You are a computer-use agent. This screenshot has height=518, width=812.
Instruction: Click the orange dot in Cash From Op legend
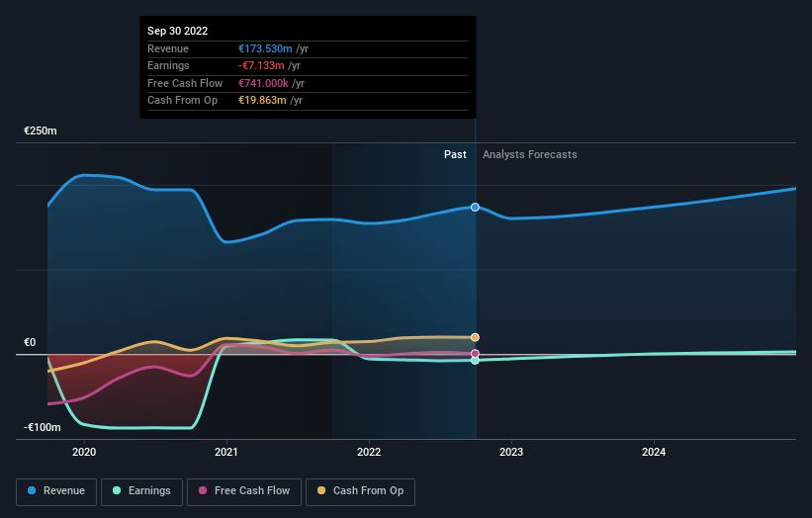pos(321,490)
